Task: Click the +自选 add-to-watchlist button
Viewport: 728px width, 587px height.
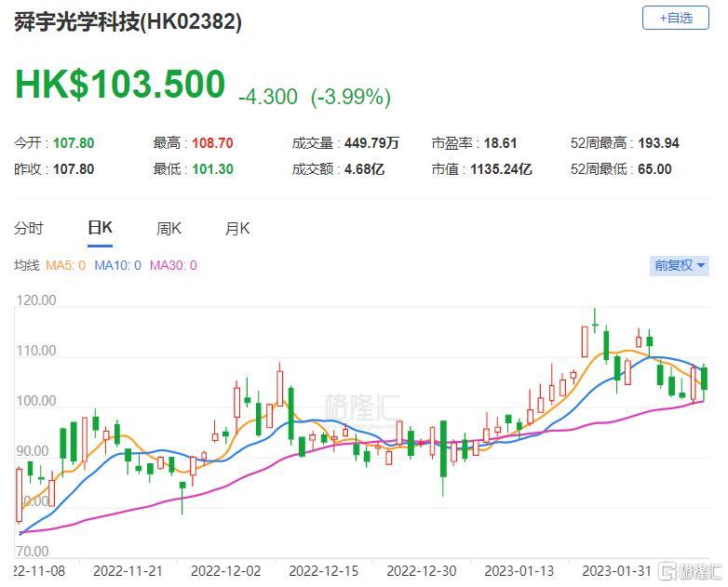Action: coord(676,18)
